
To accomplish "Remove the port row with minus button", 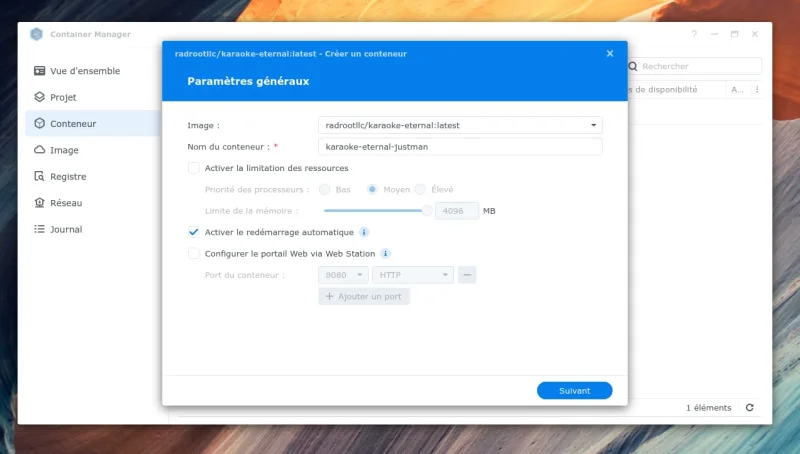I will 467,275.
